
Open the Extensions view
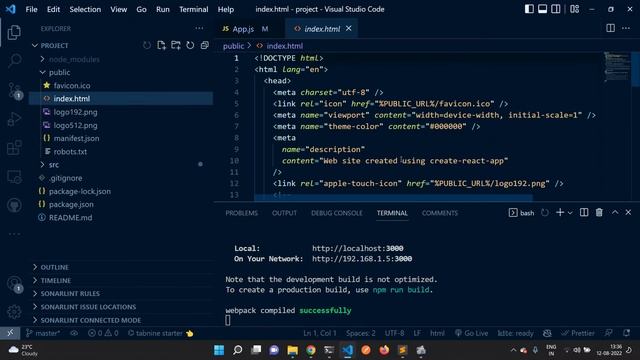[x=14, y=148]
